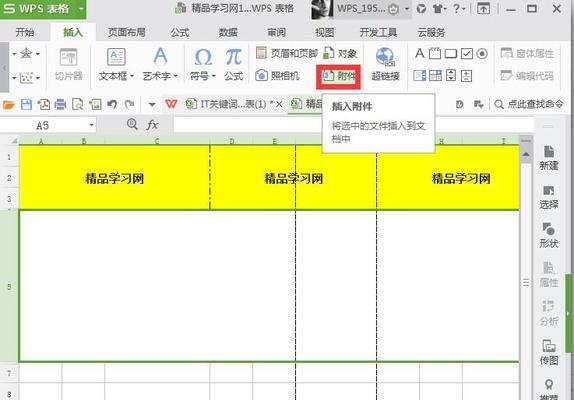Select row header 2
574x400 pixels.
click(9, 178)
